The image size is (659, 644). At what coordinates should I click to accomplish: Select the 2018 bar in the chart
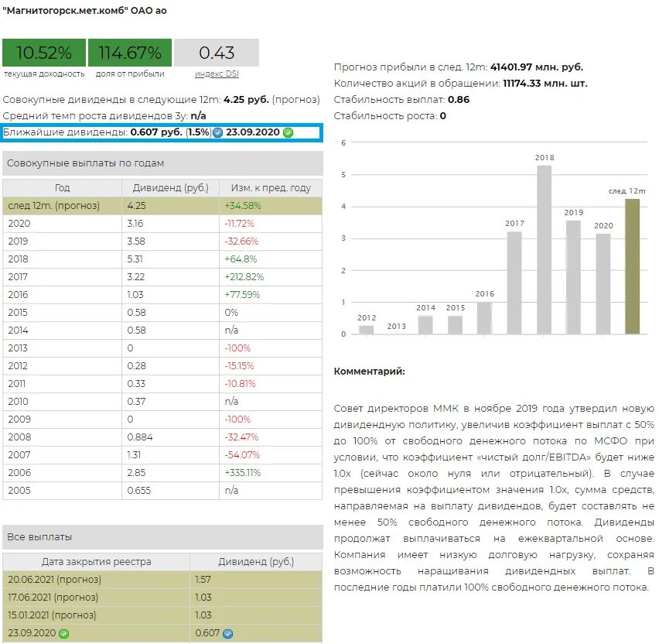tap(545, 250)
